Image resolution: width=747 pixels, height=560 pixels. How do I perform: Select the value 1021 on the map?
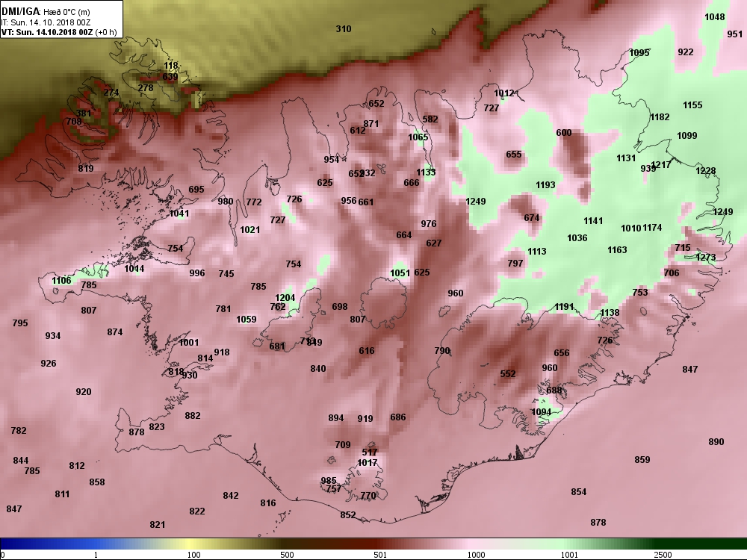pos(250,230)
